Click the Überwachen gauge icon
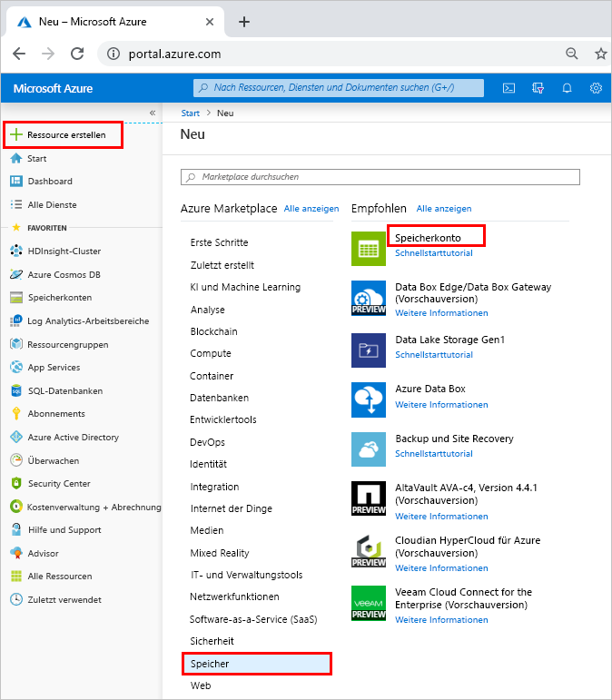The width and height of the screenshot is (612, 700). [x=16, y=460]
